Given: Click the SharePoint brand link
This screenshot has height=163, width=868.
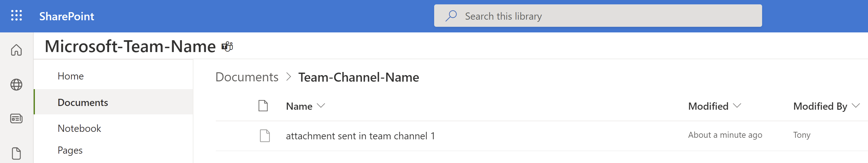Looking at the screenshot, I should click(x=66, y=16).
